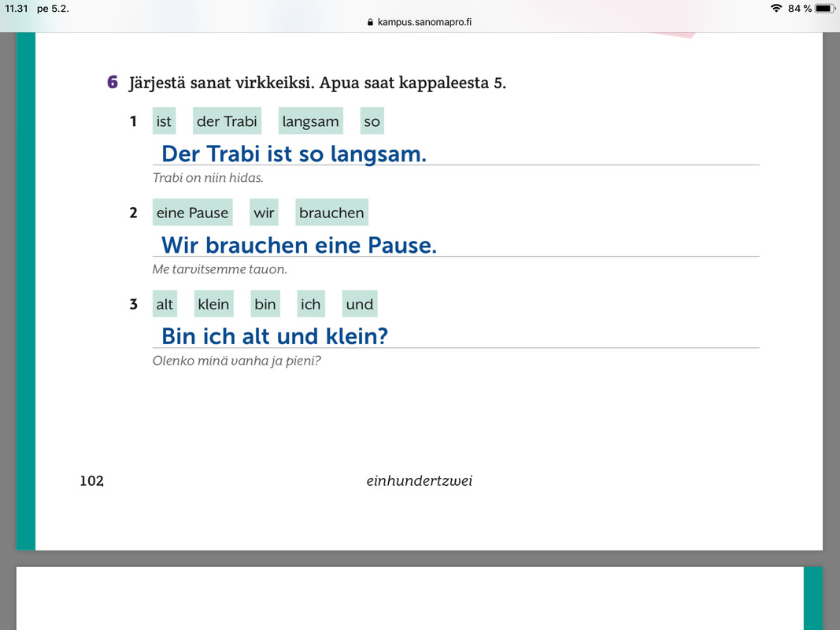Select the word tile 'brauchen'
This screenshot has height=630, width=840.
point(331,213)
